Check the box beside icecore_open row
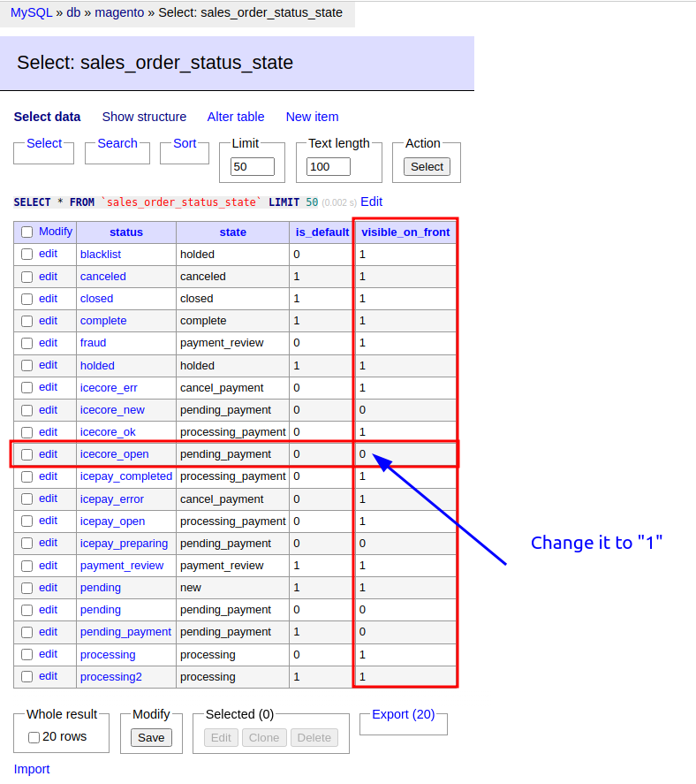The image size is (696, 784). coord(27,454)
